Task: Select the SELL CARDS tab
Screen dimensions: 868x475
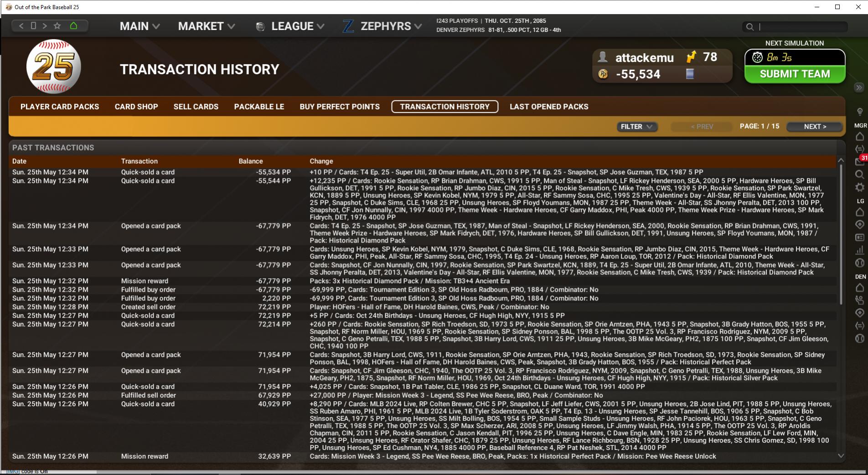Action: [196, 107]
